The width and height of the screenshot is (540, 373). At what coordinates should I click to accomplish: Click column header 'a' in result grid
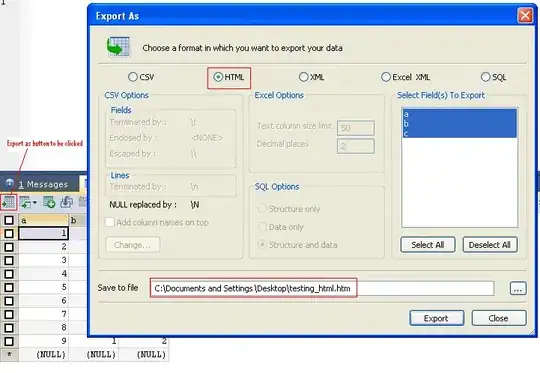tap(43, 220)
